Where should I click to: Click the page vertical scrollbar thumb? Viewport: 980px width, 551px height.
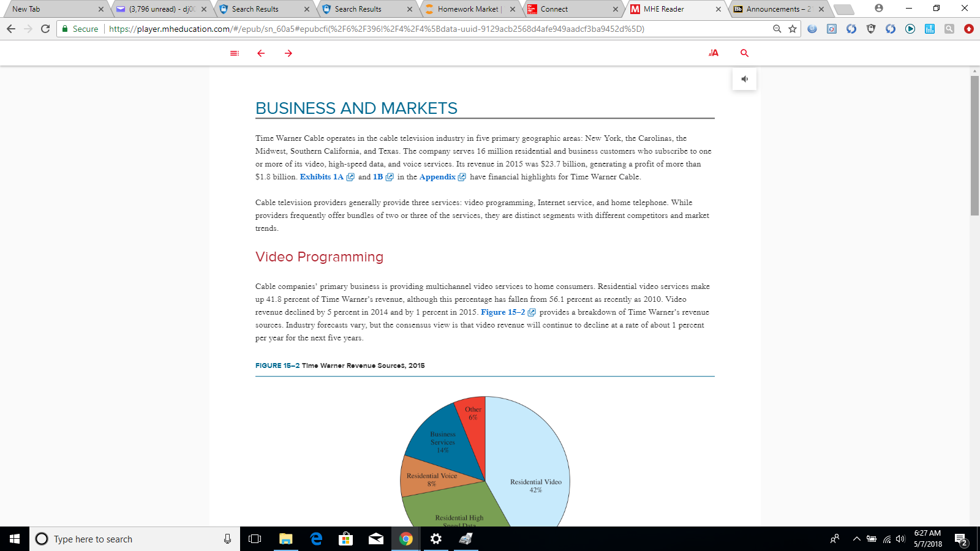(x=974, y=146)
